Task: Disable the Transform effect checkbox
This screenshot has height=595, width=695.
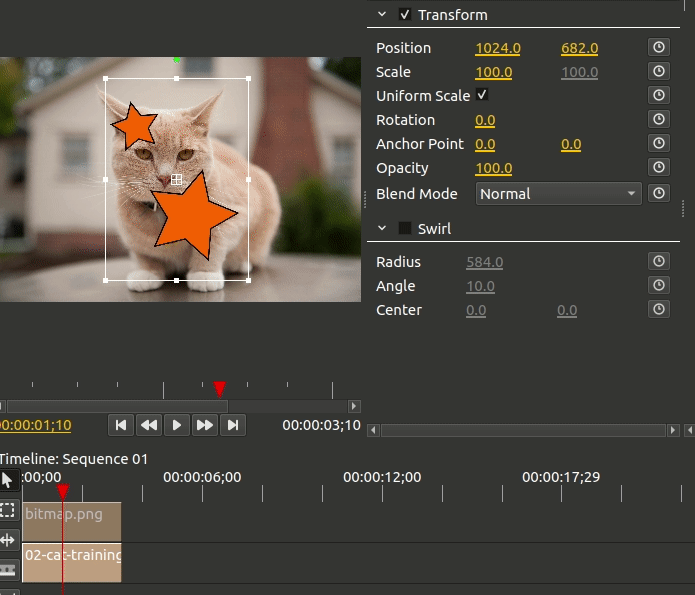Action: click(x=405, y=15)
